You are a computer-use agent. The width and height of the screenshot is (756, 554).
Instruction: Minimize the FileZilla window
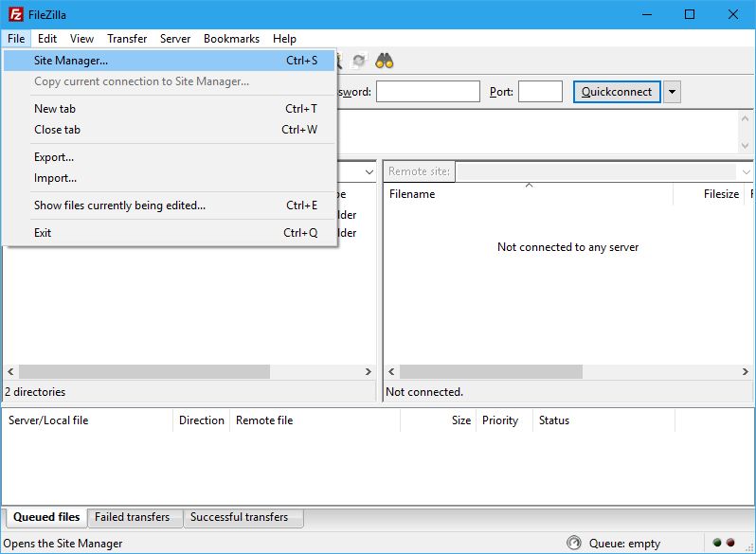647,14
